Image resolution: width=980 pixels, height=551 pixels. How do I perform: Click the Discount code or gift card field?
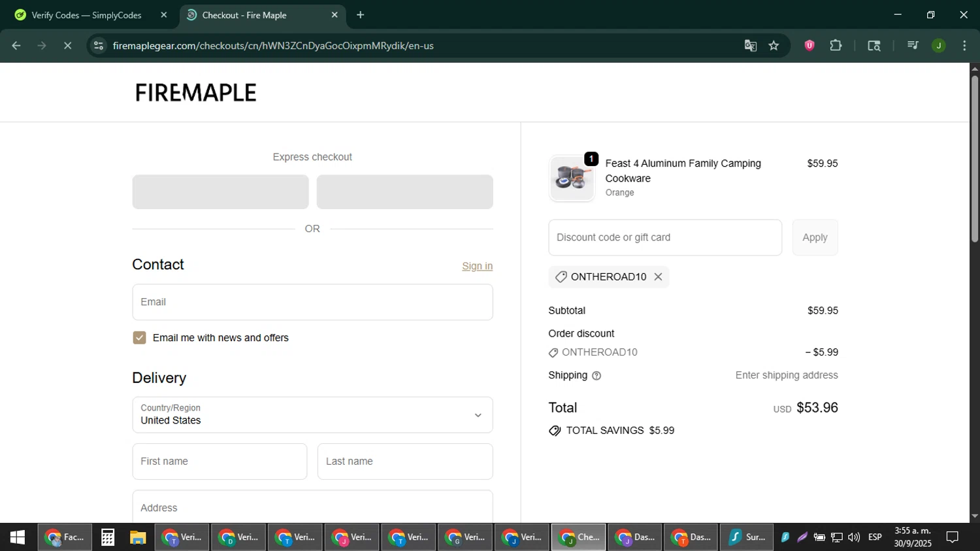coord(665,237)
